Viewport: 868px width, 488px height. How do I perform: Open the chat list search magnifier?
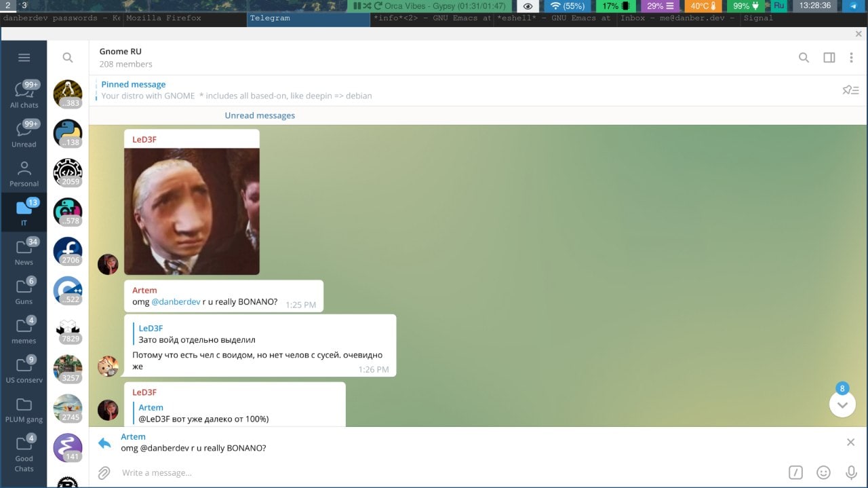click(68, 58)
